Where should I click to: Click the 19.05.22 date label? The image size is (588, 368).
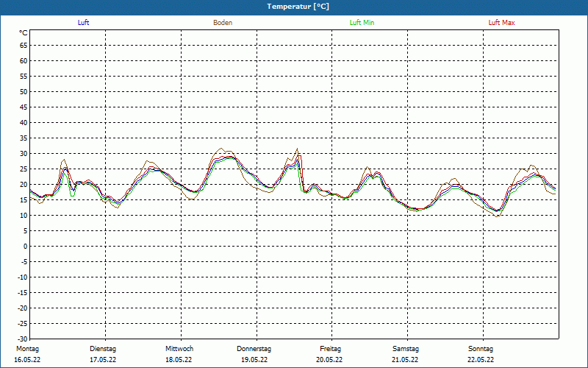[254, 360]
